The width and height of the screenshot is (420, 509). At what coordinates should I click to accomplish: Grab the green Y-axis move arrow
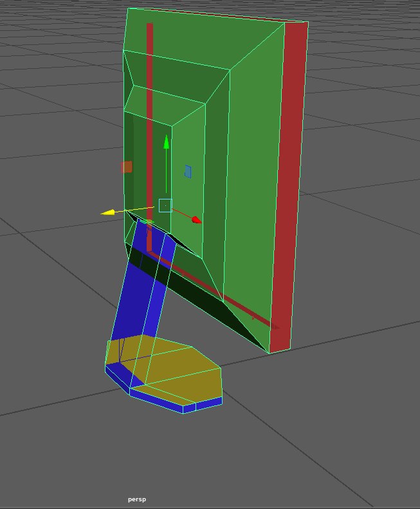pyautogui.click(x=166, y=142)
